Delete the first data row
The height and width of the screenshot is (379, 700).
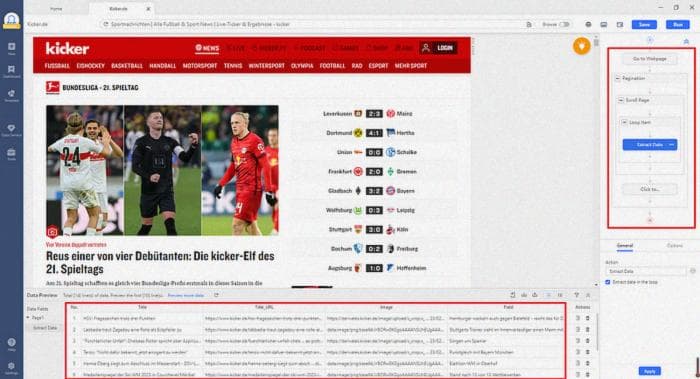(x=588, y=318)
